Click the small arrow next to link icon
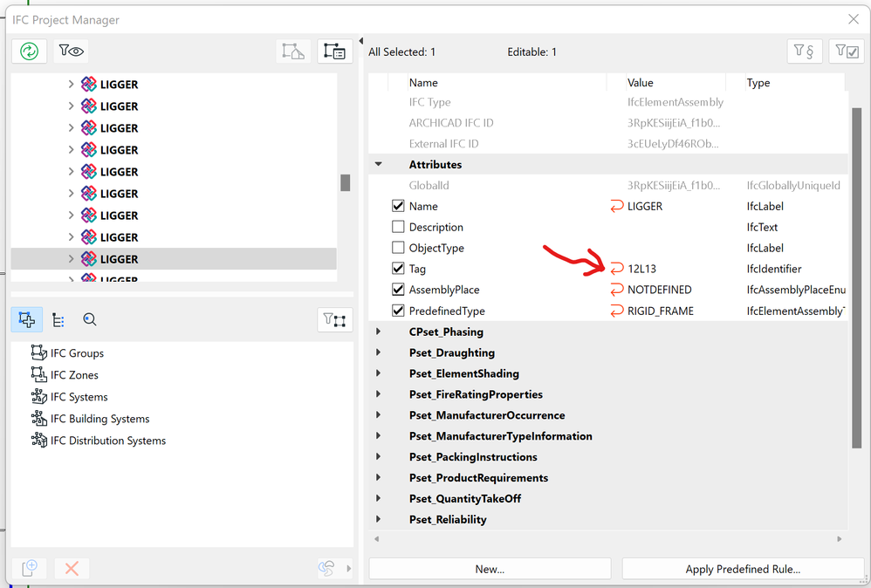The image size is (871, 588). pos(348,568)
